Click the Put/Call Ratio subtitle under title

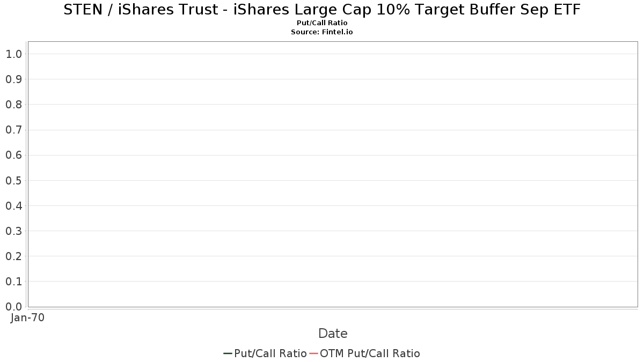(322, 23)
